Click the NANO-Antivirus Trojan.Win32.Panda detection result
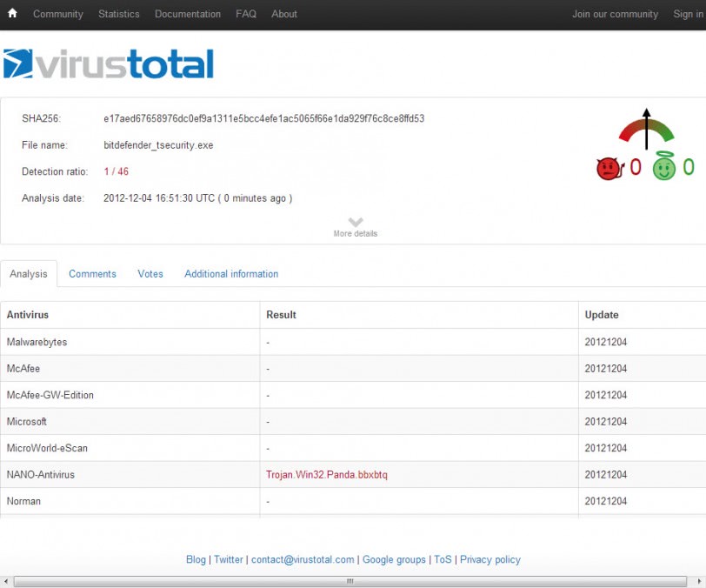This screenshot has height=588, width=706. coord(326,475)
